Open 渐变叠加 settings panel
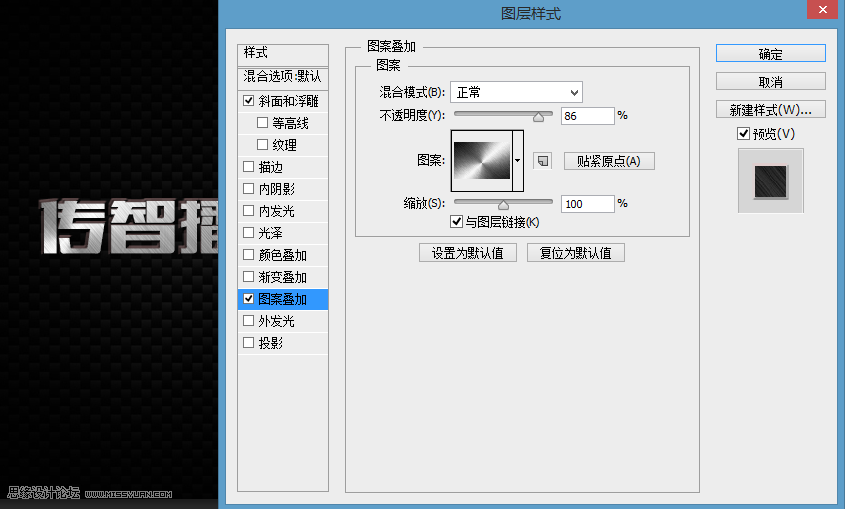The height and width of the screenshot is (509, 845). (x=282, y=277)
